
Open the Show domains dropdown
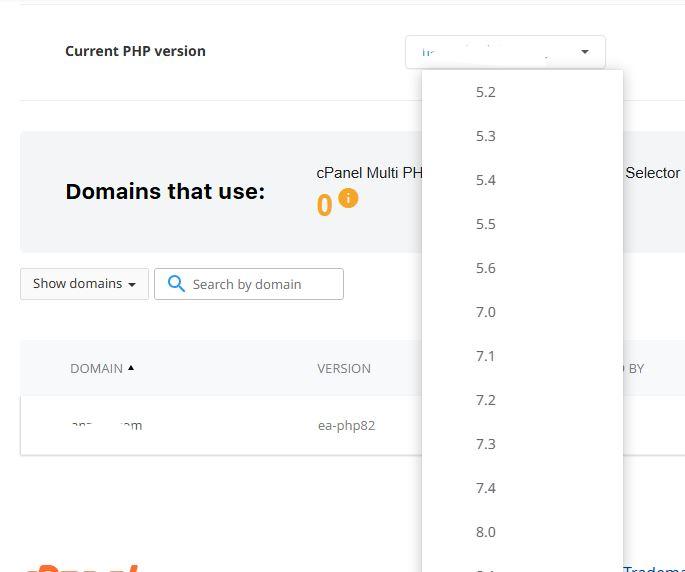[84, 284]
